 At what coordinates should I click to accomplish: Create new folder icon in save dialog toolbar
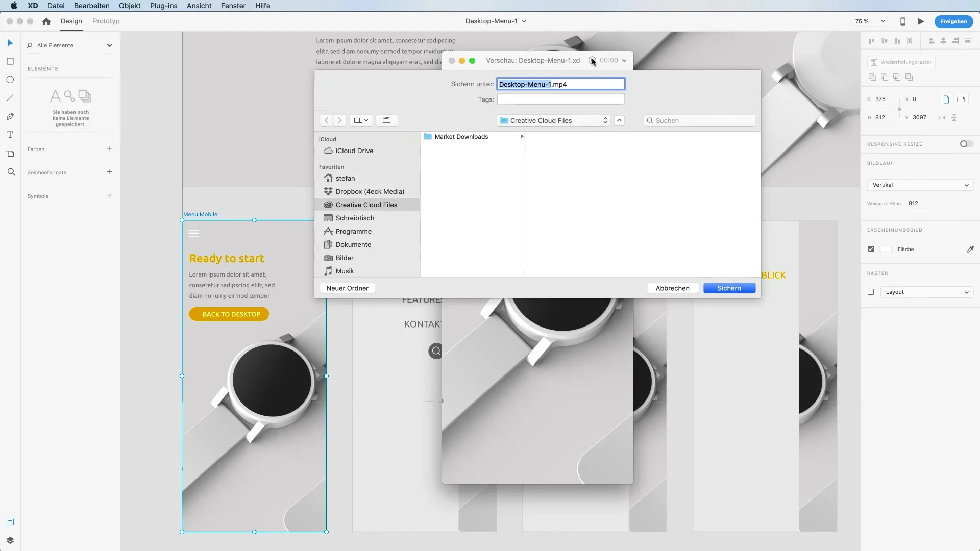tap(387, 120)
